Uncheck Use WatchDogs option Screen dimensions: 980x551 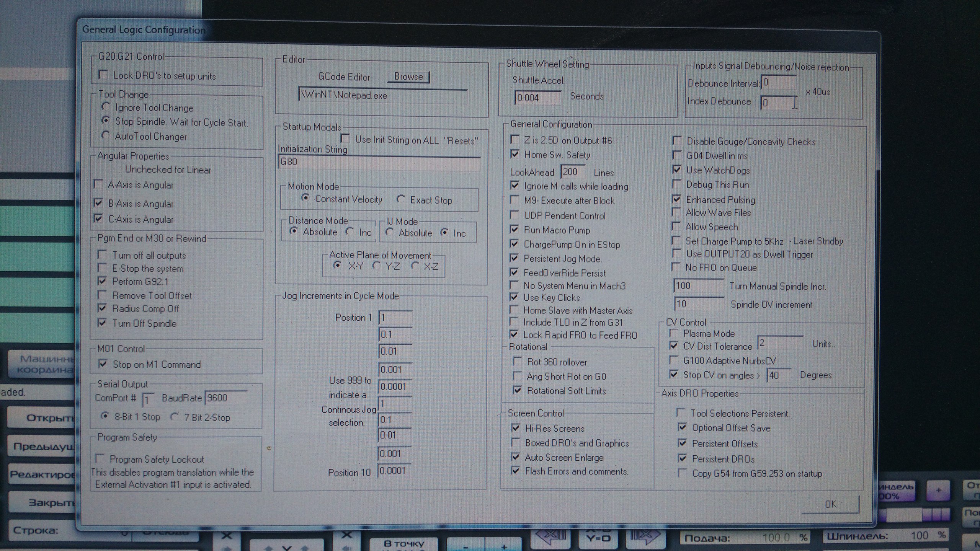(x=677, y=169)
